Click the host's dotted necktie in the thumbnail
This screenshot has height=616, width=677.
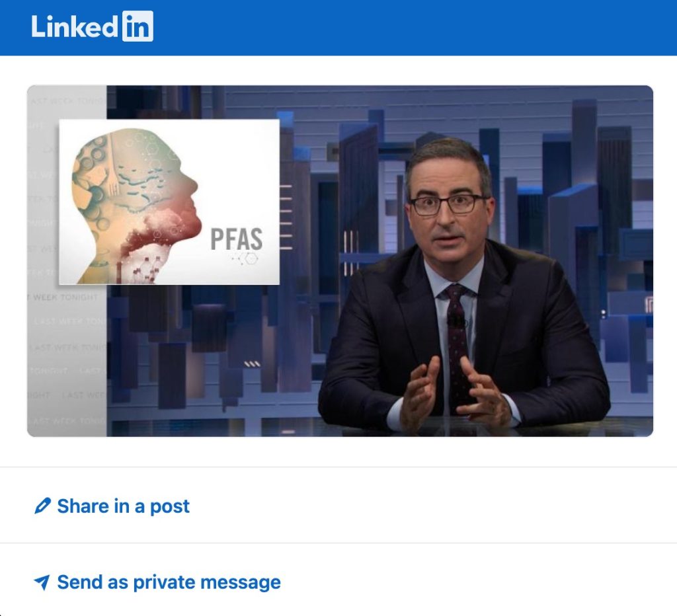click(456, 345)
